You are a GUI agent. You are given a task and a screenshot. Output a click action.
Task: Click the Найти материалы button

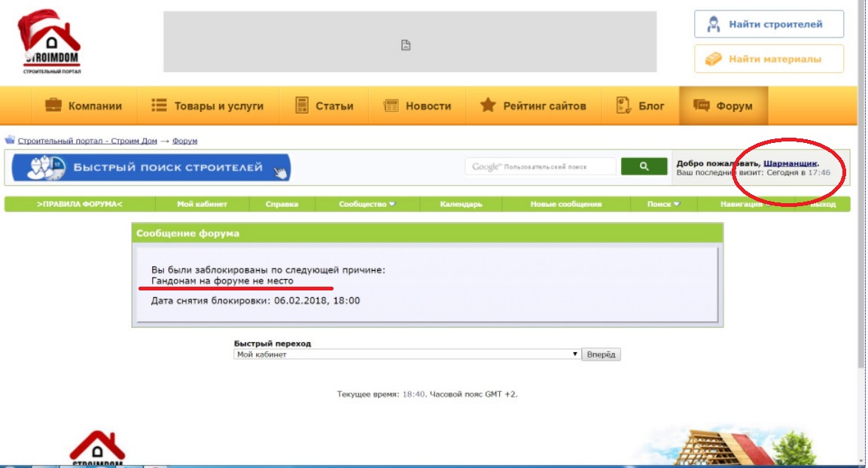click(769, 59)
